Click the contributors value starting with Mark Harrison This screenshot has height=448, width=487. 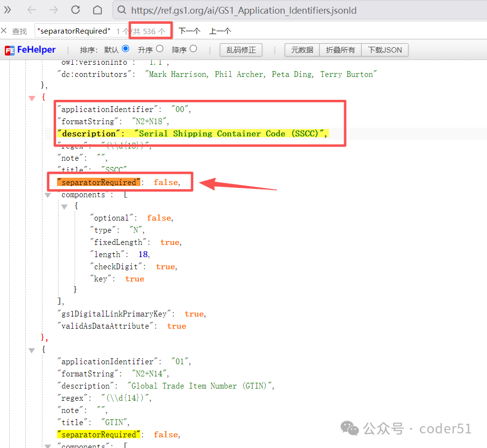[x=261, y=74]
